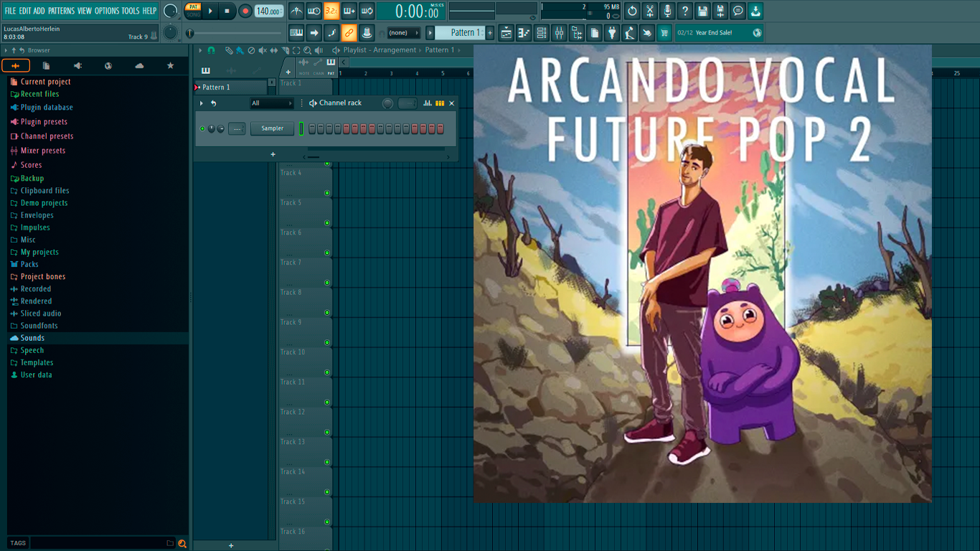
Task: Select the Sounds cloud item
Action: coord(32,338)
